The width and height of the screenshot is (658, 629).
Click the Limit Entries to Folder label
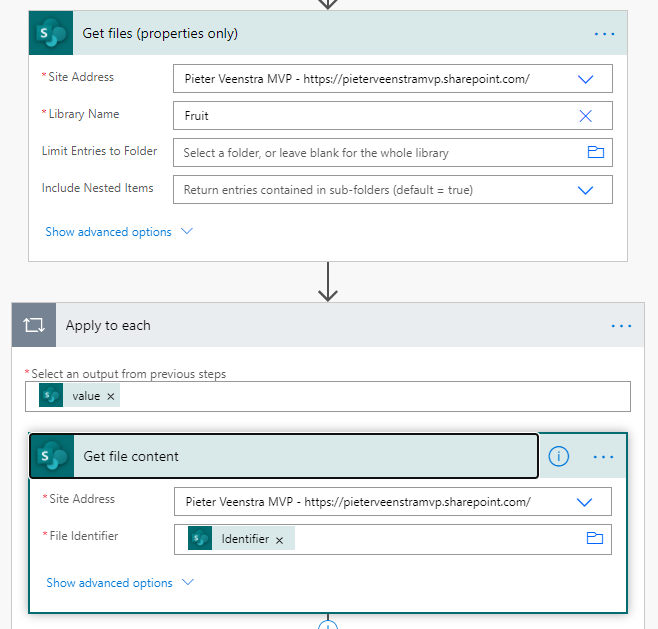coord(99,151)
